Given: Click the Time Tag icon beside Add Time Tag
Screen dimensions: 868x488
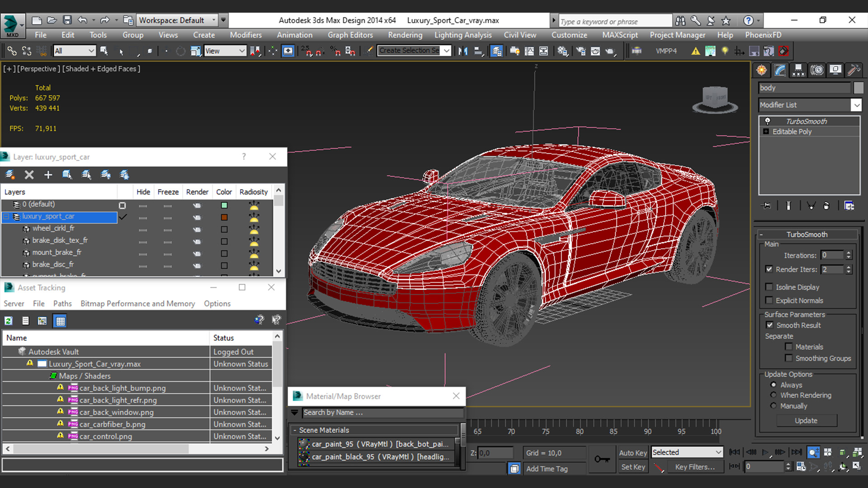Looking at the screenshot, I should coord(514,469).
